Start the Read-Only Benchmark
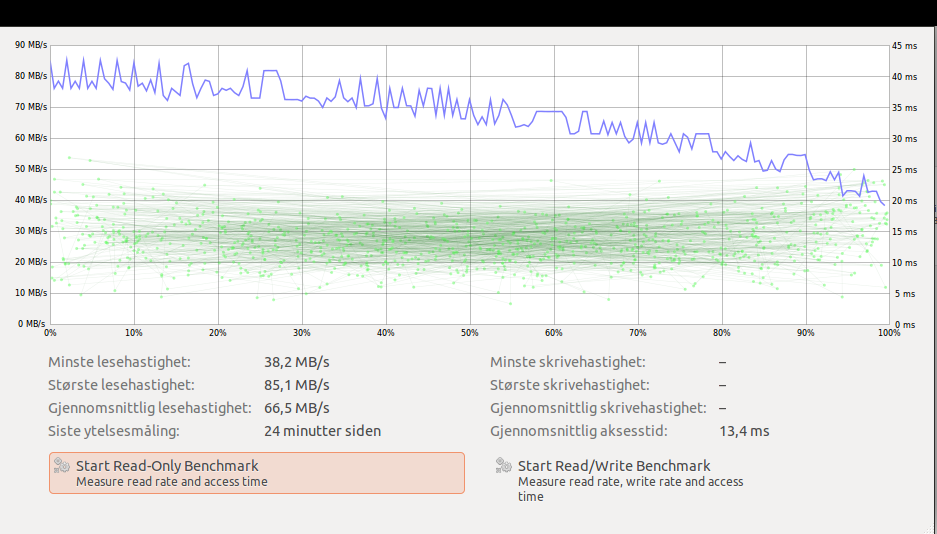Image resolution: width=937 pixels, height=534 pixels. (x=256, y=473)
